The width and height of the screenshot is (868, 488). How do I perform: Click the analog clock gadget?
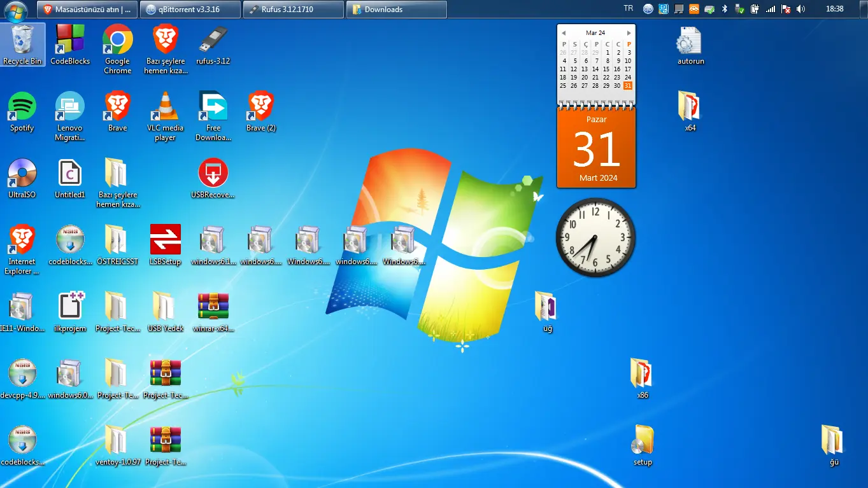595,237
